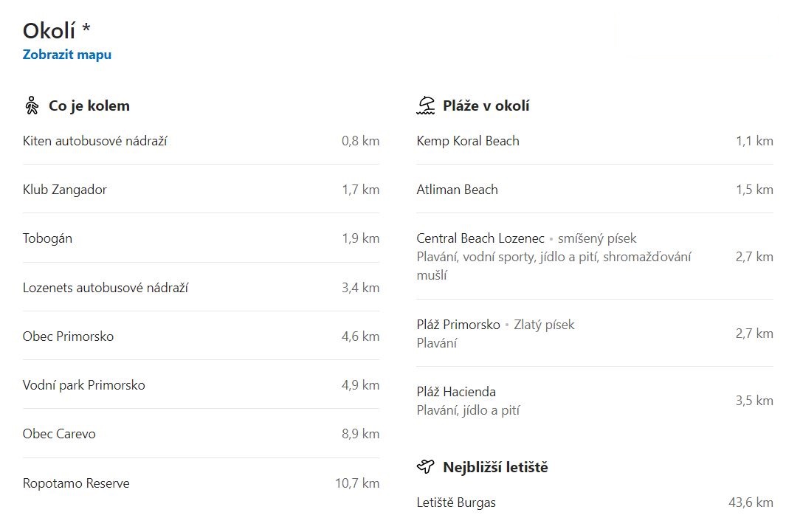Click the Vodní park Primorsko item

click(201, 385)
